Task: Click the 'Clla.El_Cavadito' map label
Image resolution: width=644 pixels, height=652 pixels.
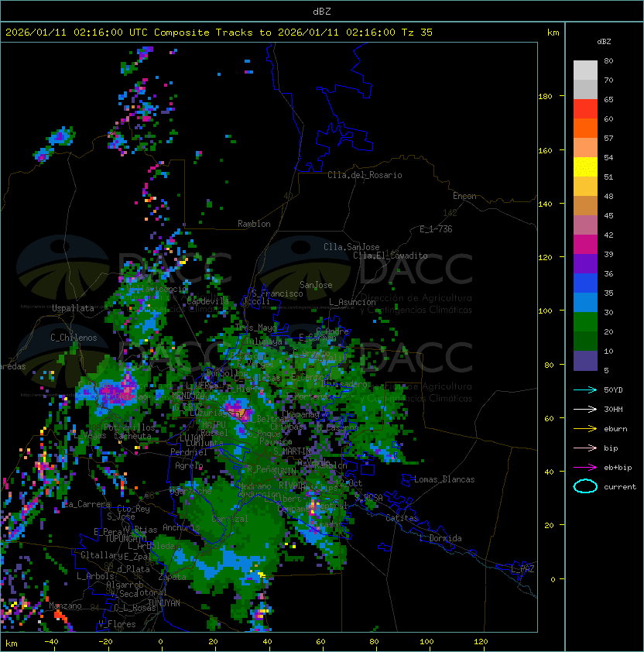Action: coord(390,256)
